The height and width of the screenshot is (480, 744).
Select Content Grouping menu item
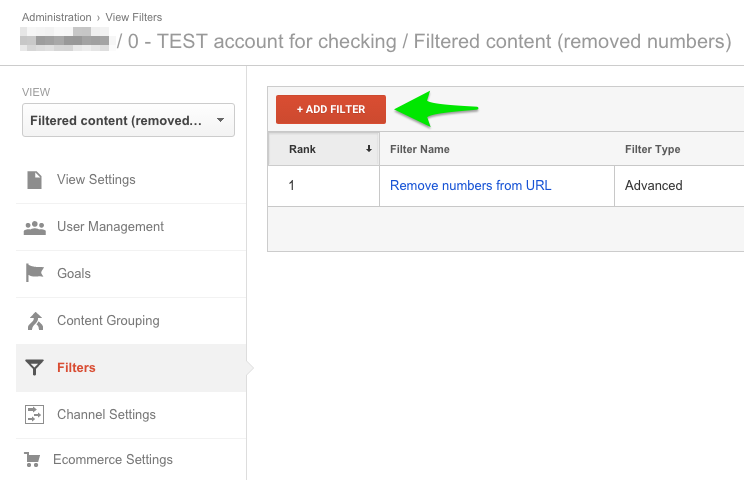131,321
